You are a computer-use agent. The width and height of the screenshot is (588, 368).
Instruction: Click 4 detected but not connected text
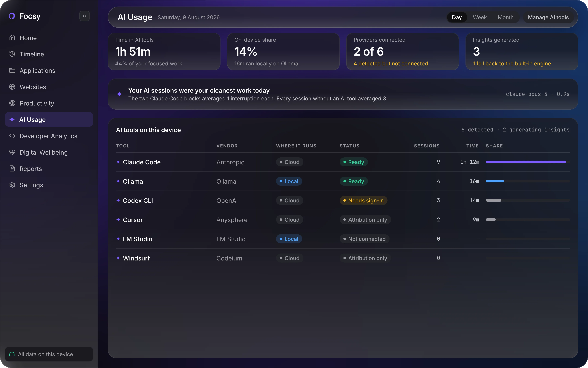pyautogui.click(x=391, y=64)
